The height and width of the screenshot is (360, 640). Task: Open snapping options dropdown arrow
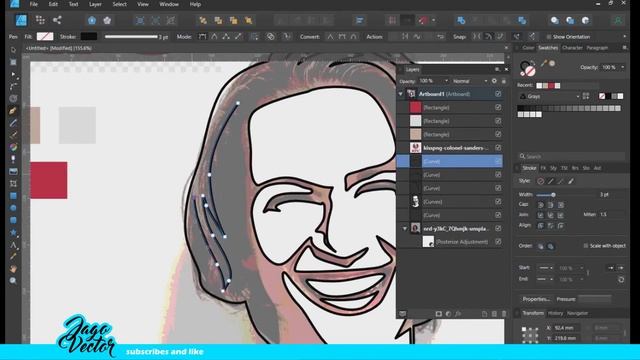(433, 20)
